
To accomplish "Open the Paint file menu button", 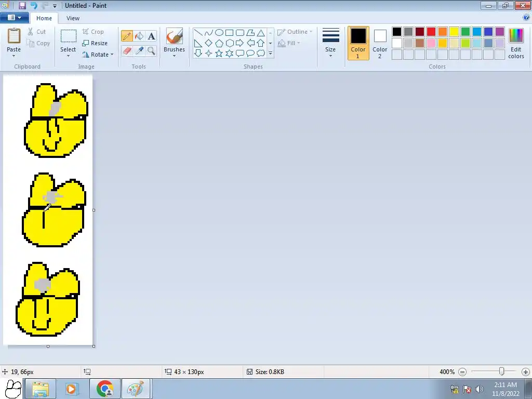I will pyautogui.click(x=14, y=18).
